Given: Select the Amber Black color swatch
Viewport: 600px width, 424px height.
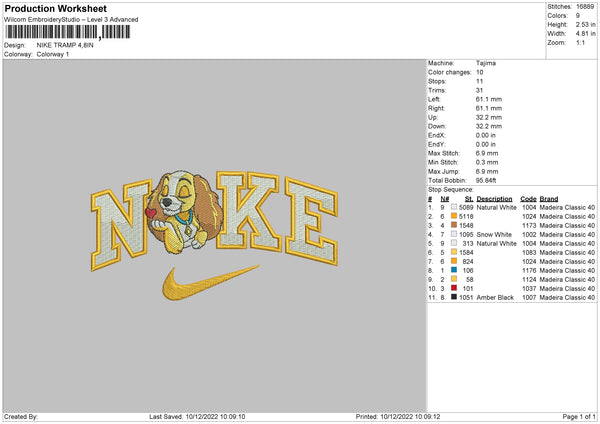Looking at the screenshot, I should [454, 297].
